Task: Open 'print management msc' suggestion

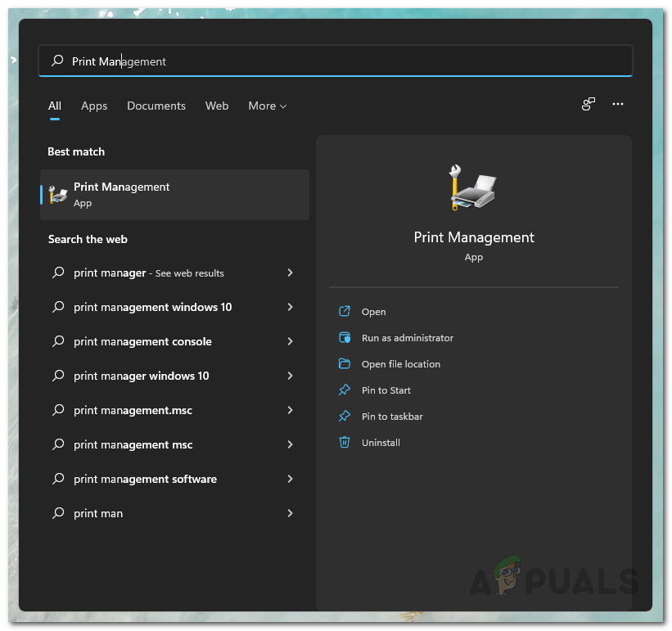Action: click(x=174, y=444)
